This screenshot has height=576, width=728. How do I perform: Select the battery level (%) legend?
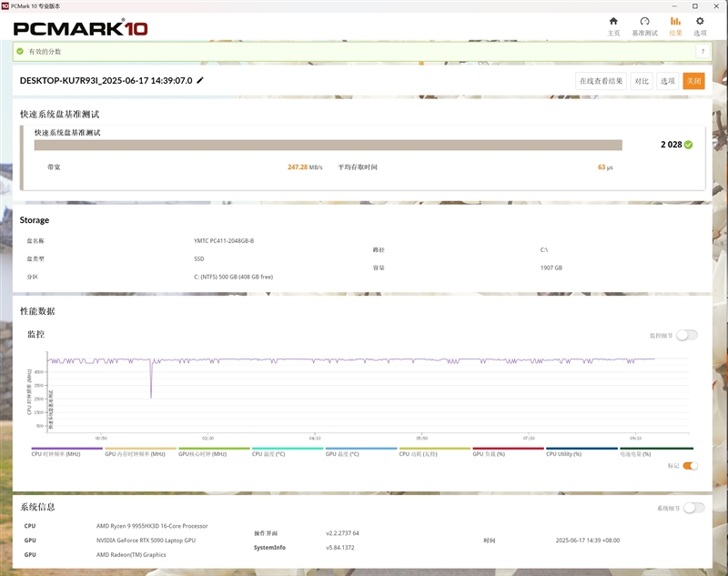point(656,452)
